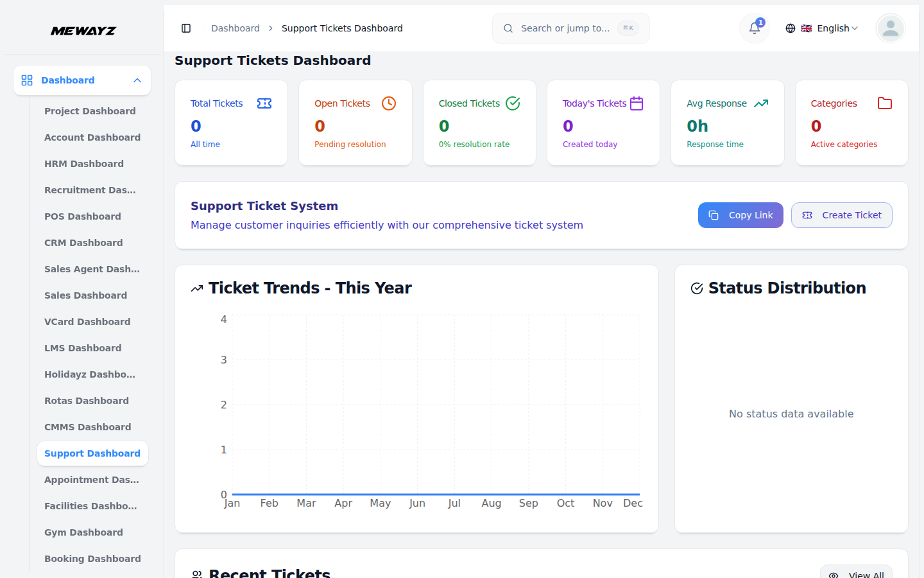
Task: Click the globe language icon
Action: (790, 28)
